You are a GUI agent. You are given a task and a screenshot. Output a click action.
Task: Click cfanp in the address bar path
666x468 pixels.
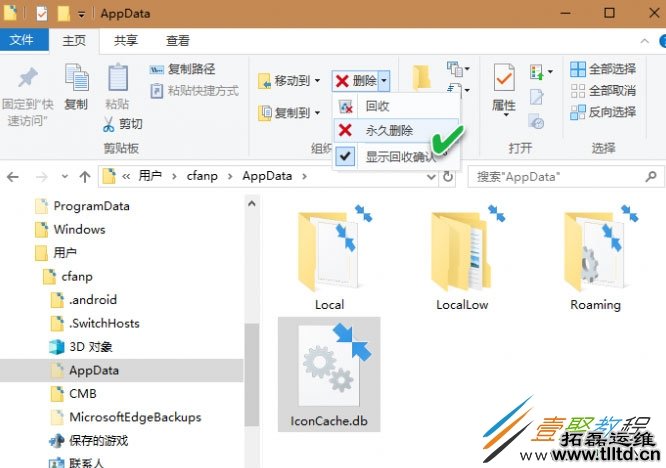pyautogui.click(x=202, y=176)
